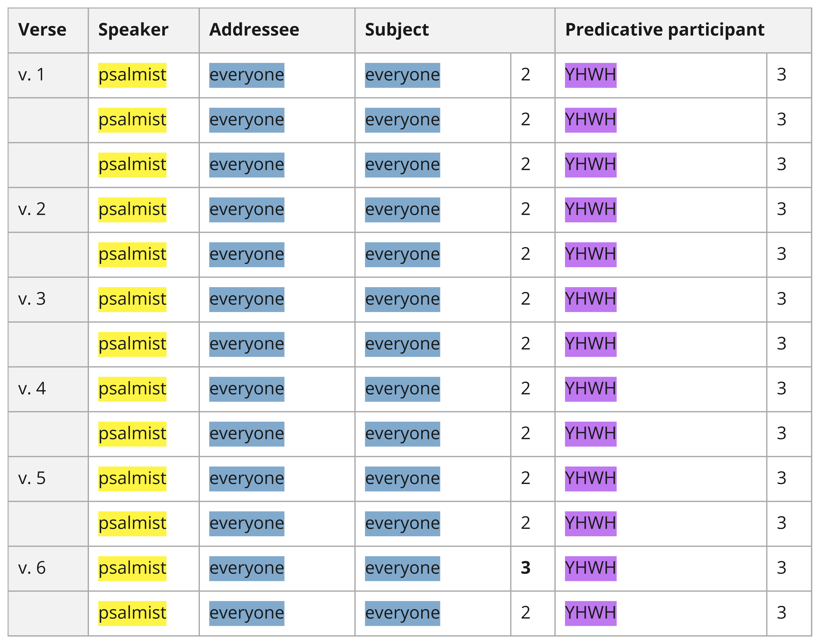Select the Speaker column header

(x=133, y=30)
